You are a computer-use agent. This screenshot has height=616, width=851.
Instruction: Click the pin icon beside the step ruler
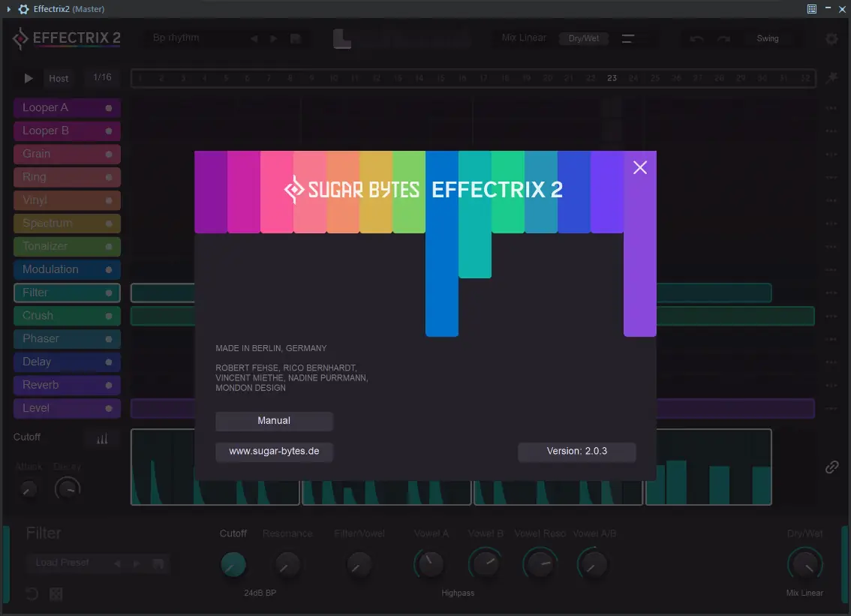tap(831, 77)
